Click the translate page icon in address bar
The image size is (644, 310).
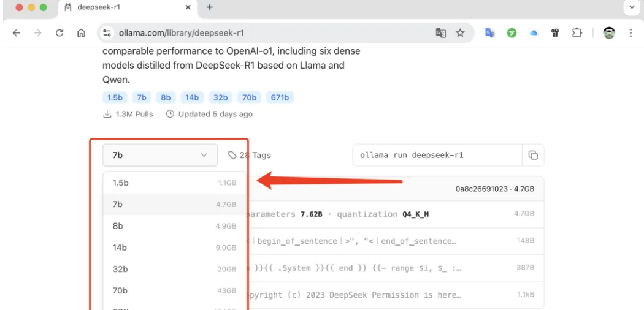(441, 33)
